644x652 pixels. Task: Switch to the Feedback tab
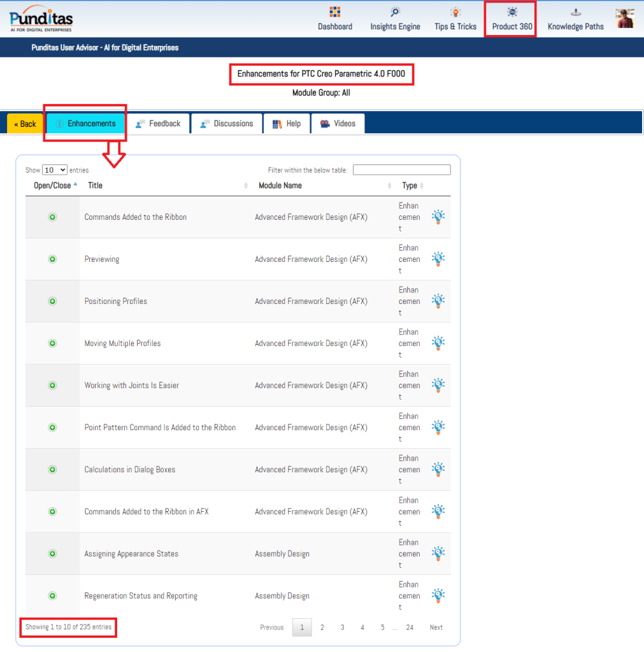coord(158,124)
